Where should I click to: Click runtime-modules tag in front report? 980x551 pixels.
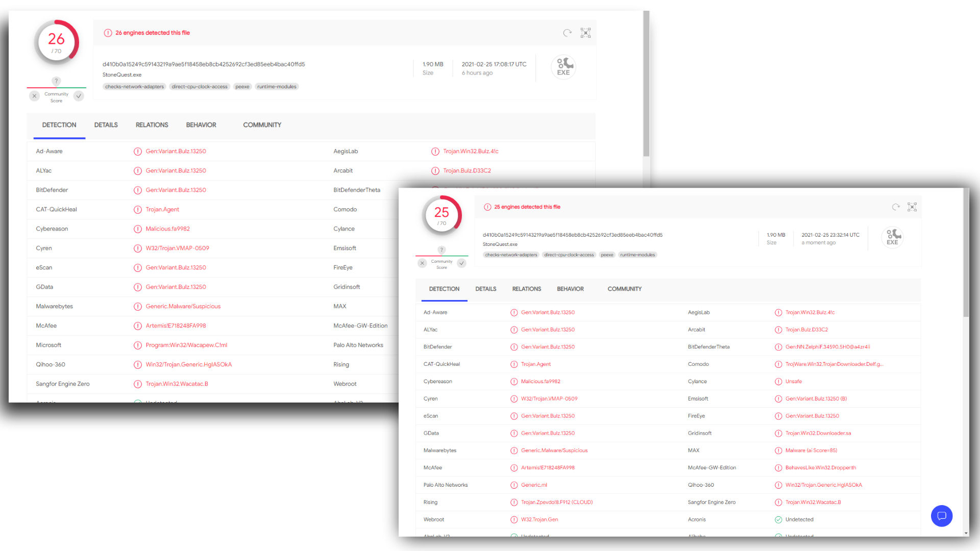pos(638,255)
